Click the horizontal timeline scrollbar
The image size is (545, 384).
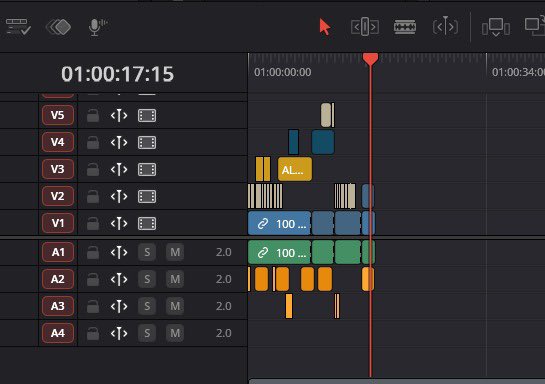click(397, 381)
